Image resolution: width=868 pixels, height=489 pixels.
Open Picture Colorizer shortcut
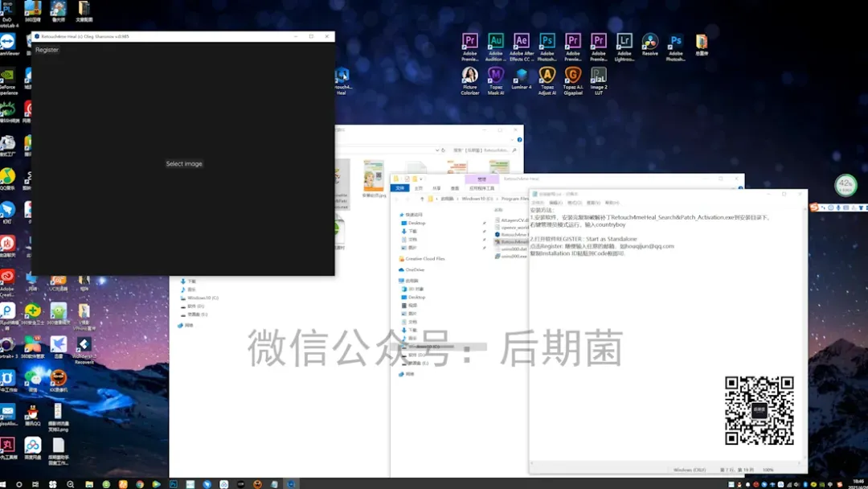pos(470,81)
